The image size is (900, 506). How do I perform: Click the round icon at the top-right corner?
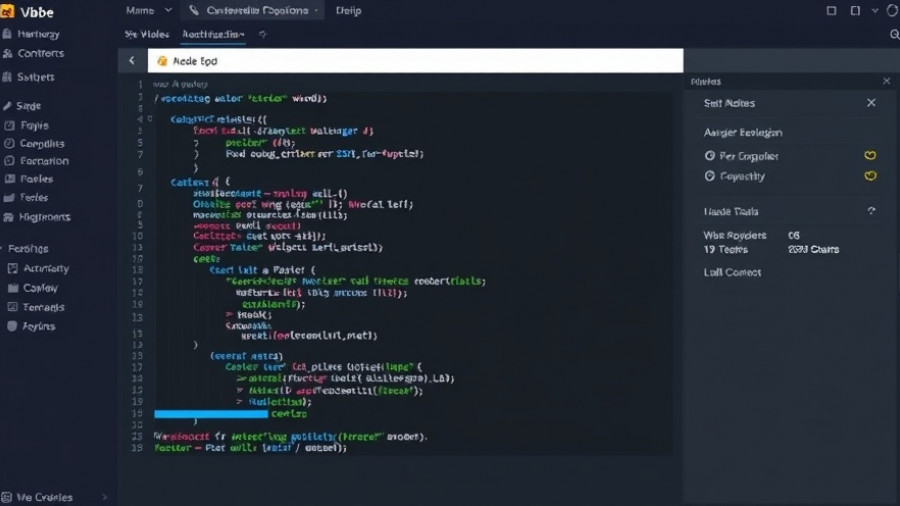tap(893, 11)
